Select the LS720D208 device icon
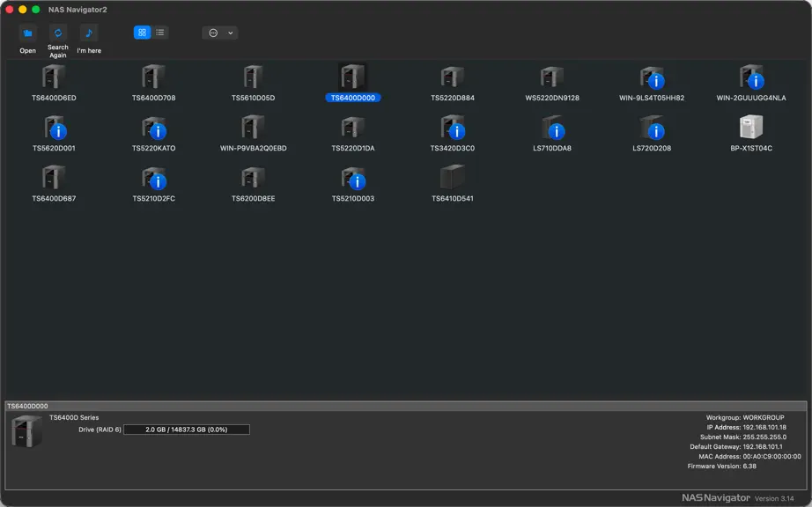 pyautogui.click(x=652, y=128)
